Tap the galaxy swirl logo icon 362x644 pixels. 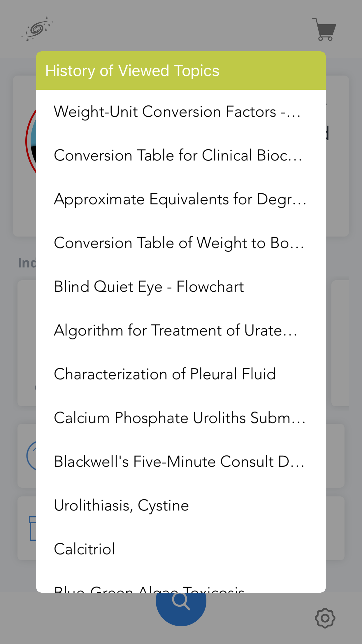[37, 29]
